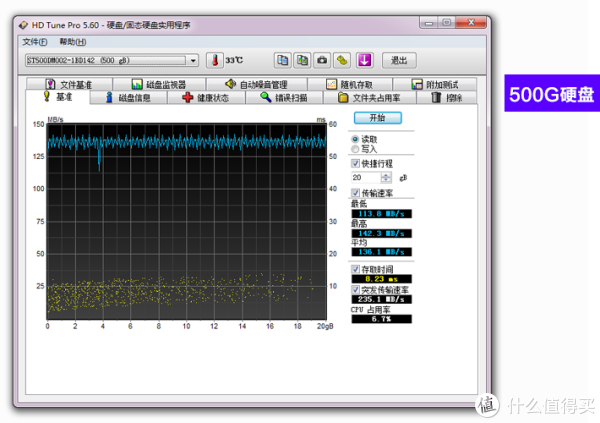Click the purple download arrow icon
This screenshot has height=423, width=600.
pos(364,60)
